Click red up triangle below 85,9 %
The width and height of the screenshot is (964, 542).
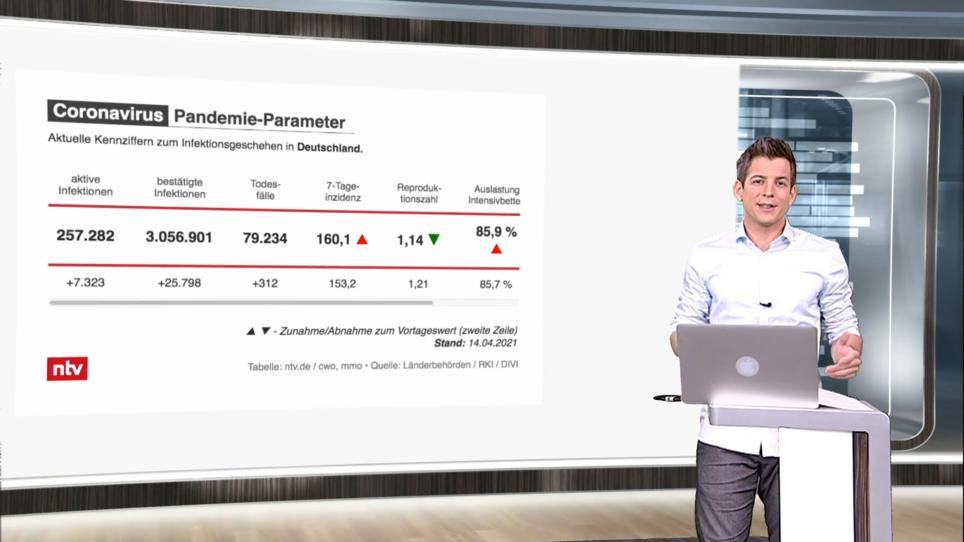tap(496, 249)
